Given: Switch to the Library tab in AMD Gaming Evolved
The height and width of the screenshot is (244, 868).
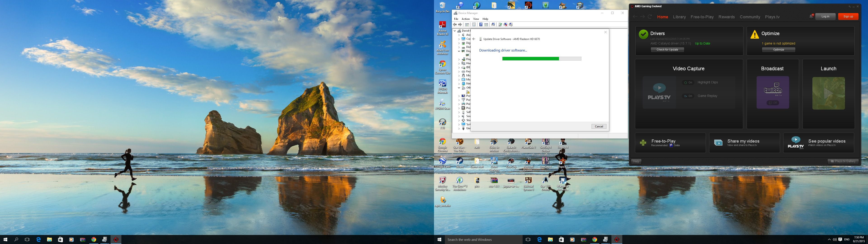Looking at the screenshot, I should (679, 17).
